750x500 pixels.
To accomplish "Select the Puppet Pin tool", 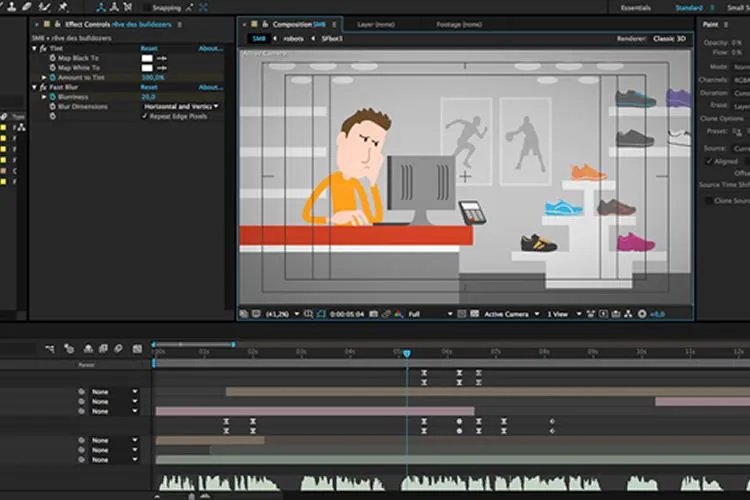I will tap(63, 7).
